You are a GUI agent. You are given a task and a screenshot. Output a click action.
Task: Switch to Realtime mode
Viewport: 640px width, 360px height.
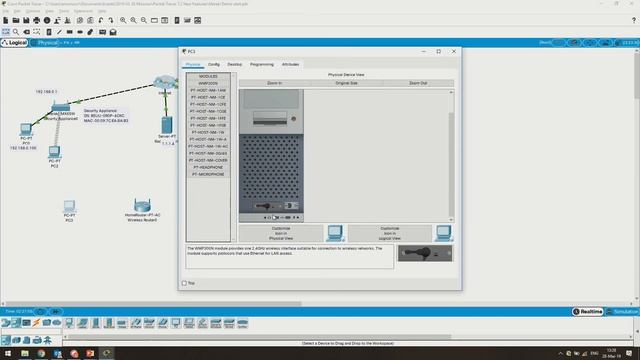[x=588, y=311]
